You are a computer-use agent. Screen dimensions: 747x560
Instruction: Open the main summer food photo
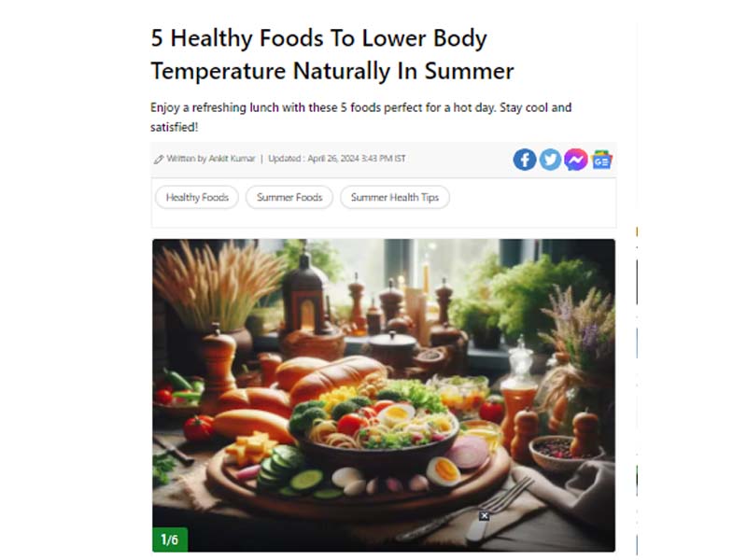coord(384,395)
